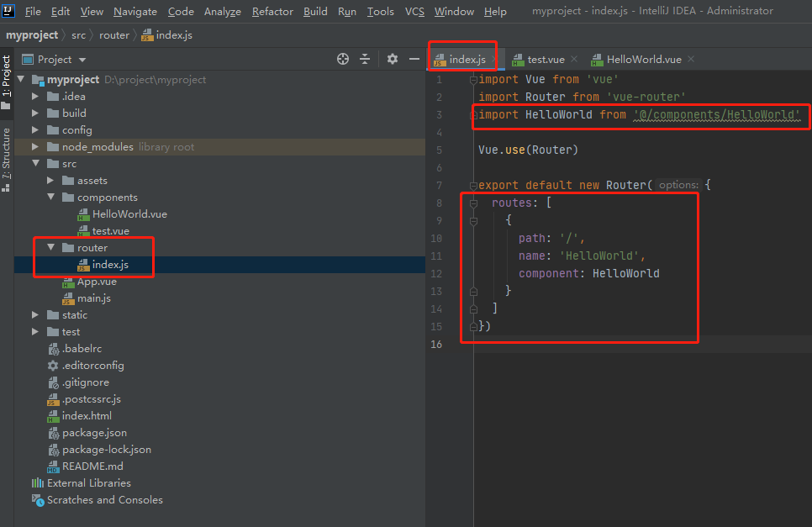
Task: Expand the assets folder
Action: point(50,181)
